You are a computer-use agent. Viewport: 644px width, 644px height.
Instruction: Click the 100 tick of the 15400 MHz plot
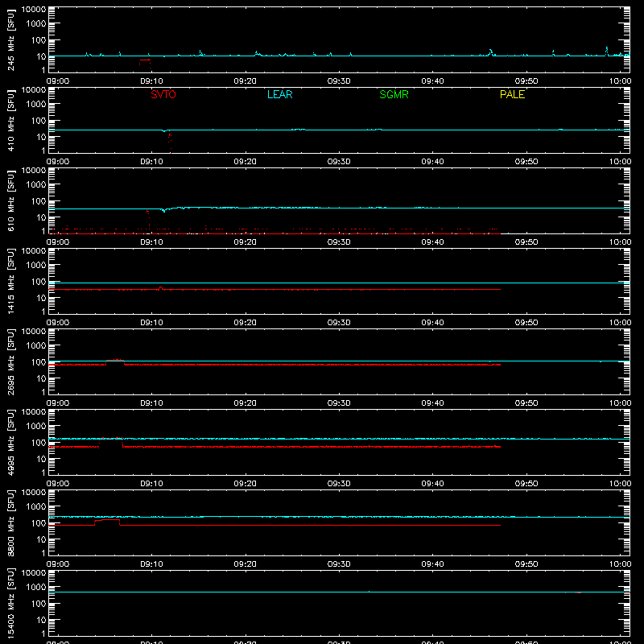(x=39, y=603)
